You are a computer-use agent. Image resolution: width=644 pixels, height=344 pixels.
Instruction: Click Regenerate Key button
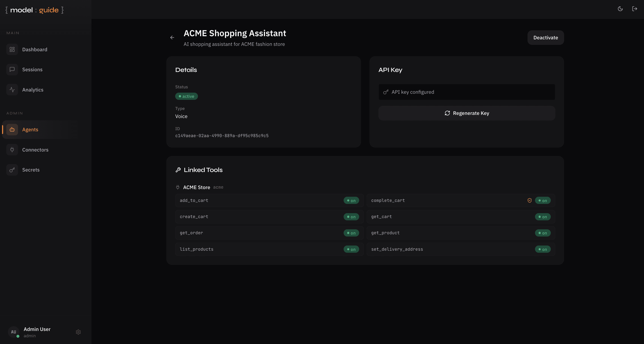point(467,113)
